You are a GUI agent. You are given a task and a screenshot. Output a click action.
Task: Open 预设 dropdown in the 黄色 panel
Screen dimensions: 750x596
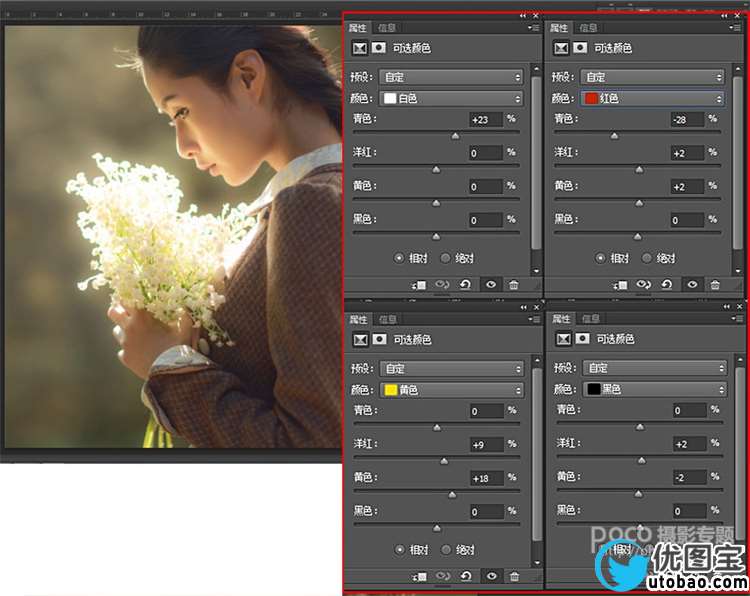[452, 369]
